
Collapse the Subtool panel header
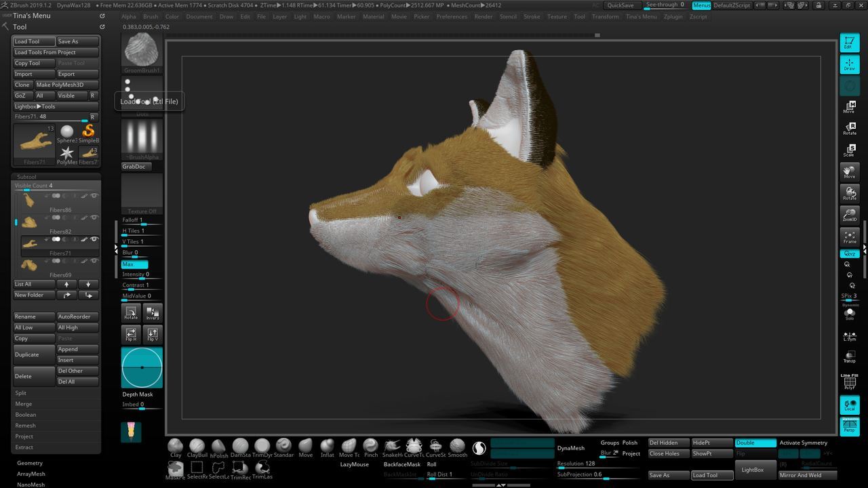pyautogui.click(x=26, y=177)
